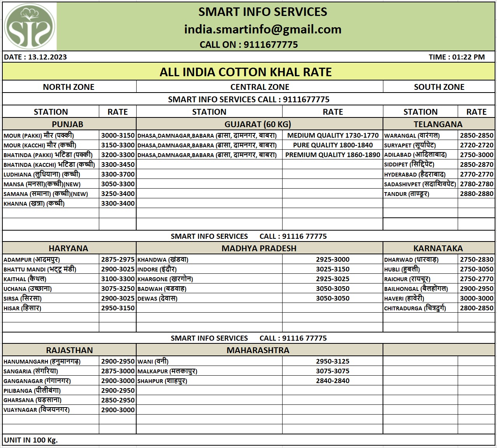The width and height of the screenshot is (497, 448).
Task: Click the SIS logo in the header
Action: (30, 27)
